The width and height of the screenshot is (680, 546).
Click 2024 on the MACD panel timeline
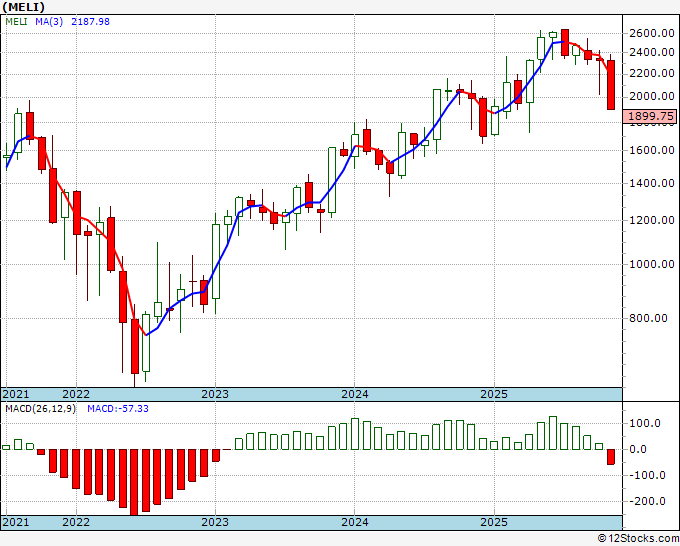(355, 522)
